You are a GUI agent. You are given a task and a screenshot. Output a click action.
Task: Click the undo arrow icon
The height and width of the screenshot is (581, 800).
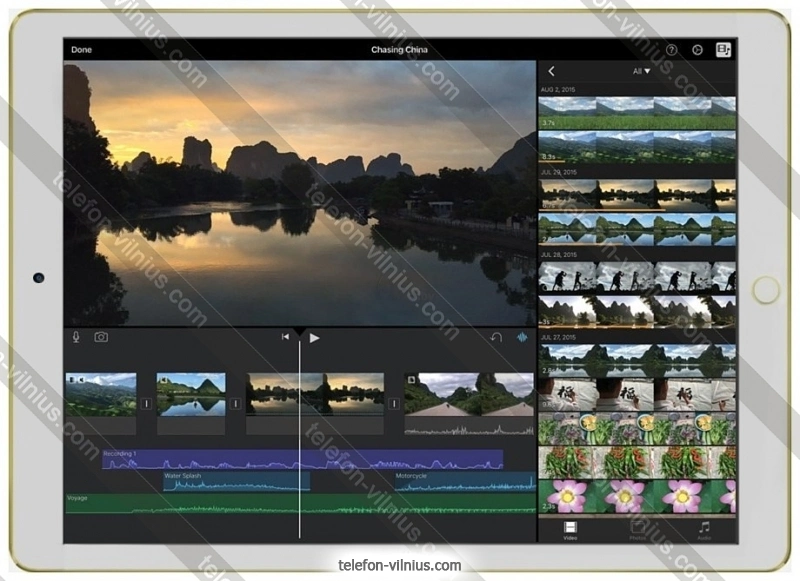click(x=496, y=338)
